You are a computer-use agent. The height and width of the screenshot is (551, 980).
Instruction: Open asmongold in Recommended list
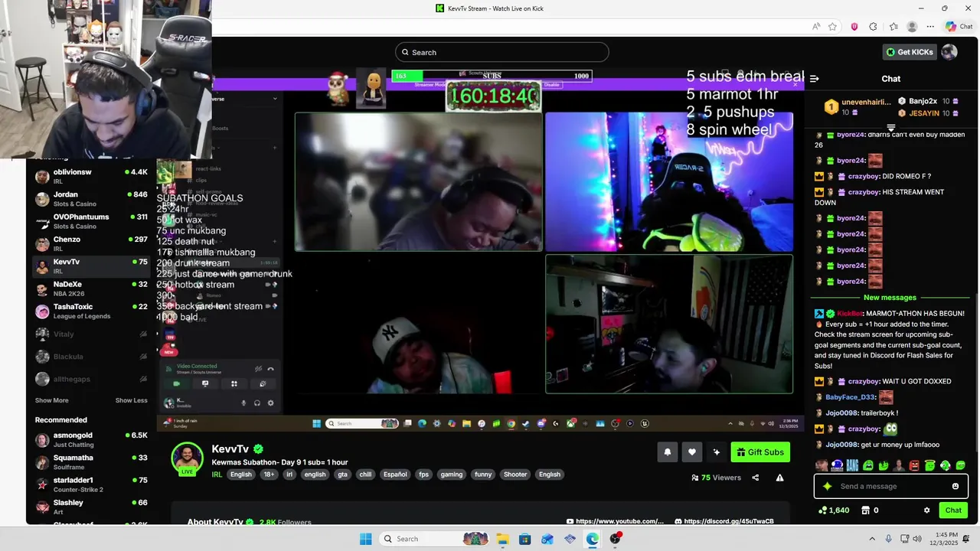coord(92,439)
